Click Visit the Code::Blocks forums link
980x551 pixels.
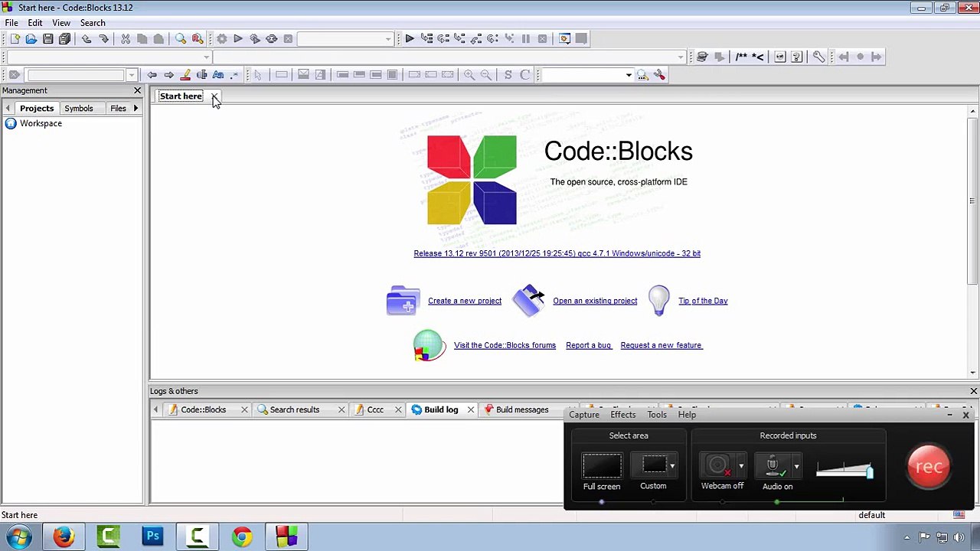pos(505,345)
